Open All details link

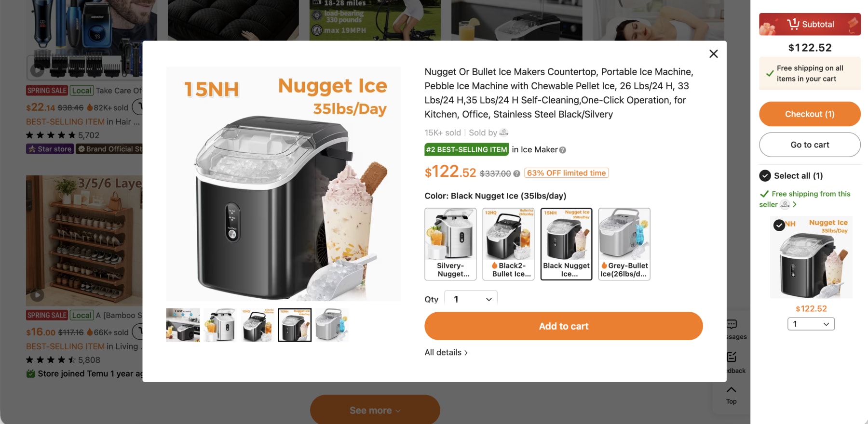tap(446, 353)
